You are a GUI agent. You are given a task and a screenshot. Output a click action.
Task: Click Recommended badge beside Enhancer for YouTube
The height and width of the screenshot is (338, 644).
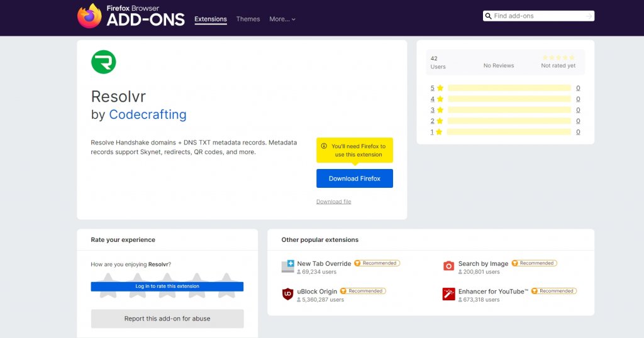[x=554, y=291]
